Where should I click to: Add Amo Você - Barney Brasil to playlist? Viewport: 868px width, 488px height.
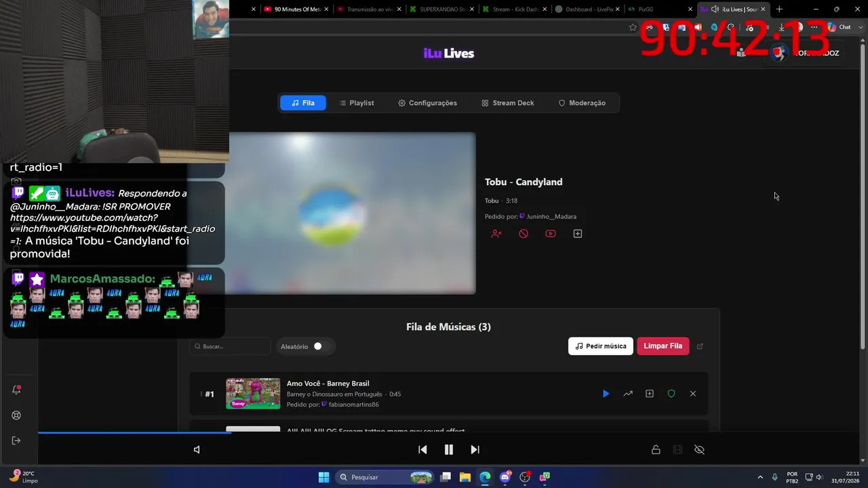tap(650, 394)
